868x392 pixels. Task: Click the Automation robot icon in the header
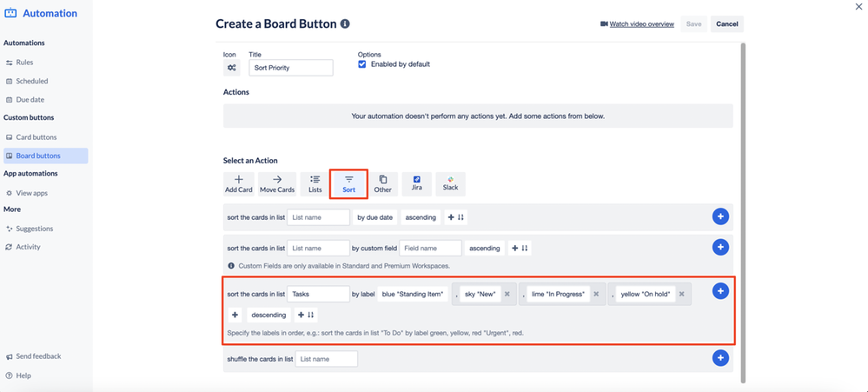pyautogui.click(x=10, y=13)
